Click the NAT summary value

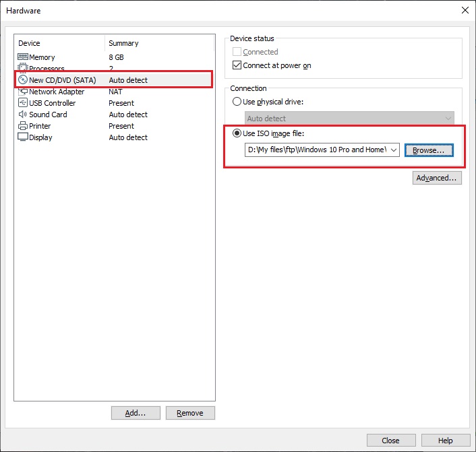tap(116, 92)
